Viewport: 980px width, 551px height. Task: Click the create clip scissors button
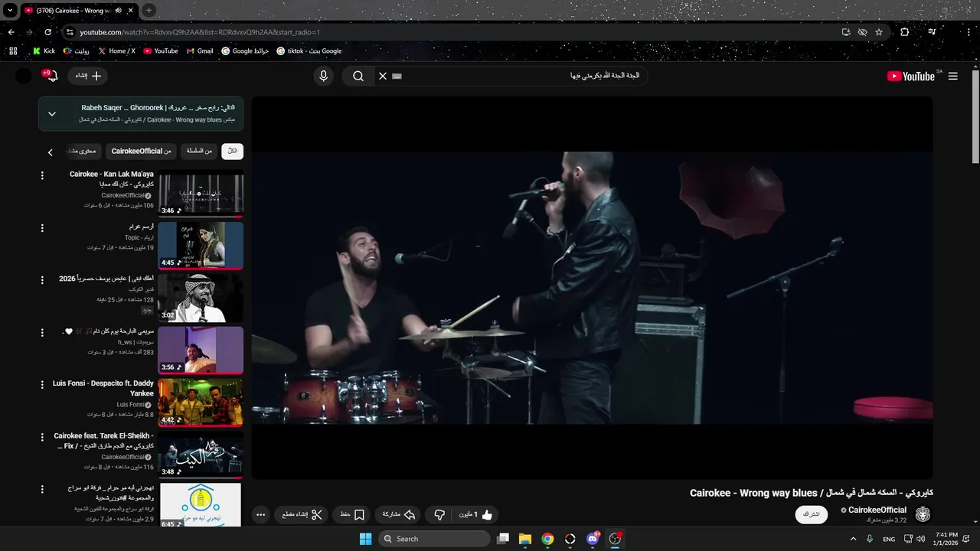302,515
